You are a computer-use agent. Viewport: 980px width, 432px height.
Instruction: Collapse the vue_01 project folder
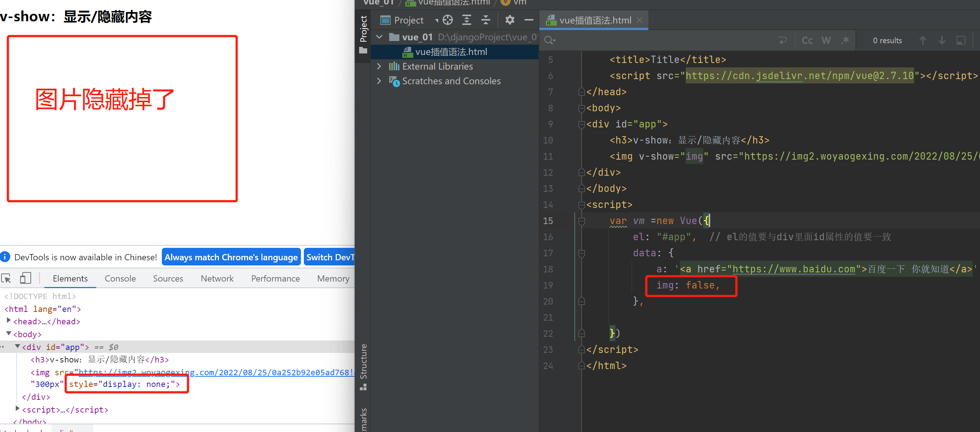379,37
